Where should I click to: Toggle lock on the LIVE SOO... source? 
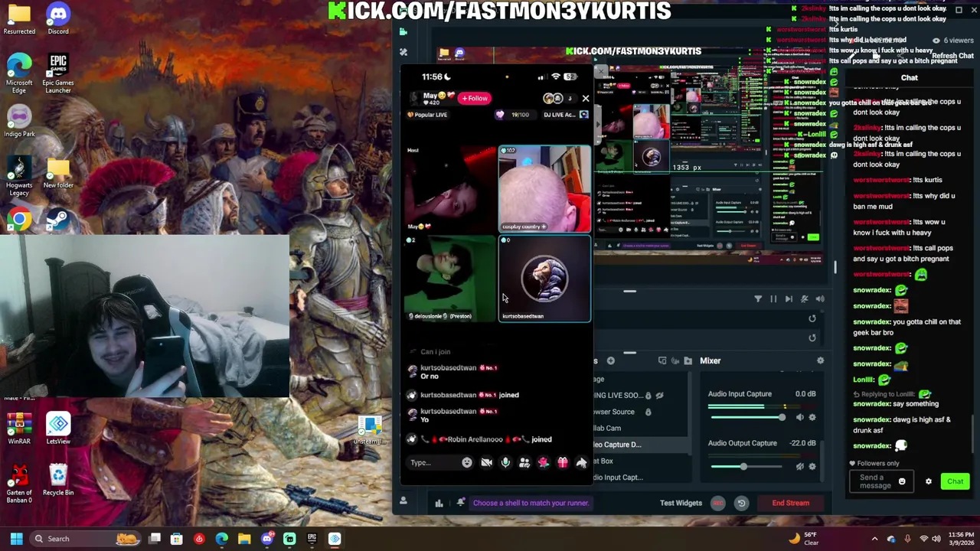tap(648, 396)
